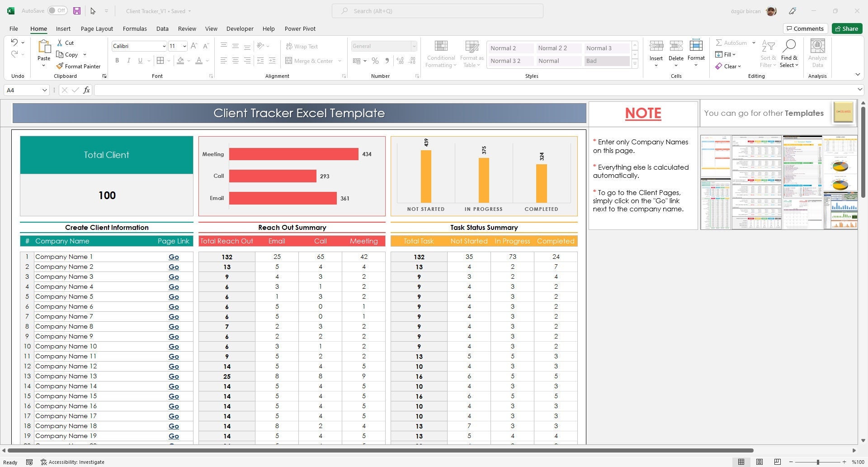Click the Undo arrow icon

pyautogui.click(x=14, y=43)
